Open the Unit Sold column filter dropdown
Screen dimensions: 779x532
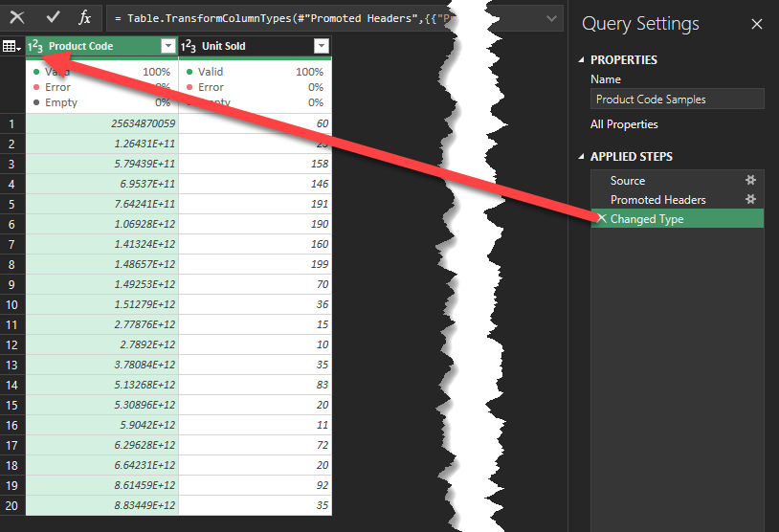(x=322, y=46)
